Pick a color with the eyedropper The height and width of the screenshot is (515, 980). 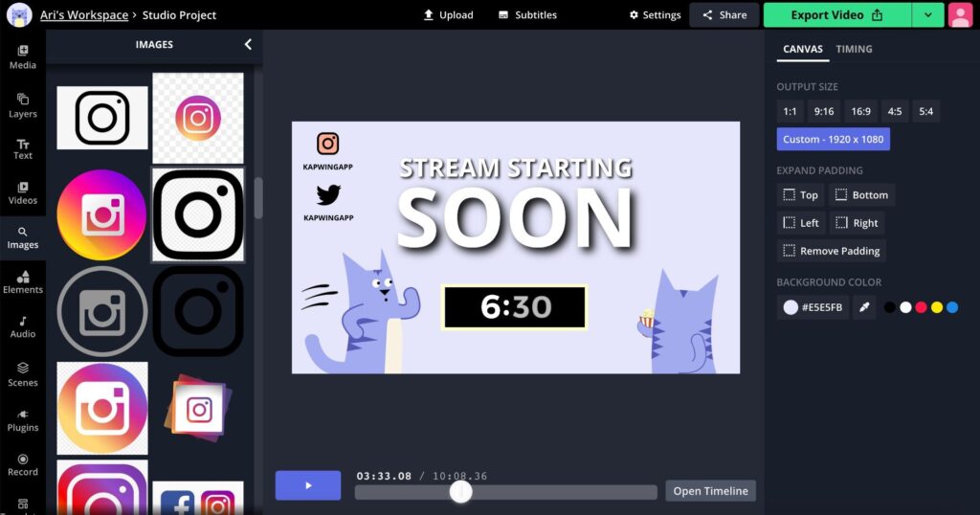[864, 307]
